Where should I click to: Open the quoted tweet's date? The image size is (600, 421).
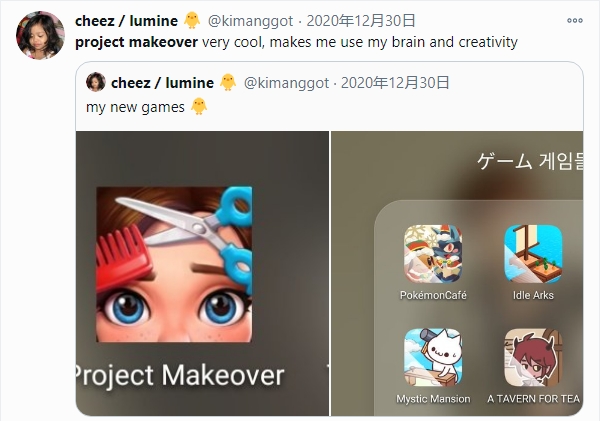(x=395, y=83)
